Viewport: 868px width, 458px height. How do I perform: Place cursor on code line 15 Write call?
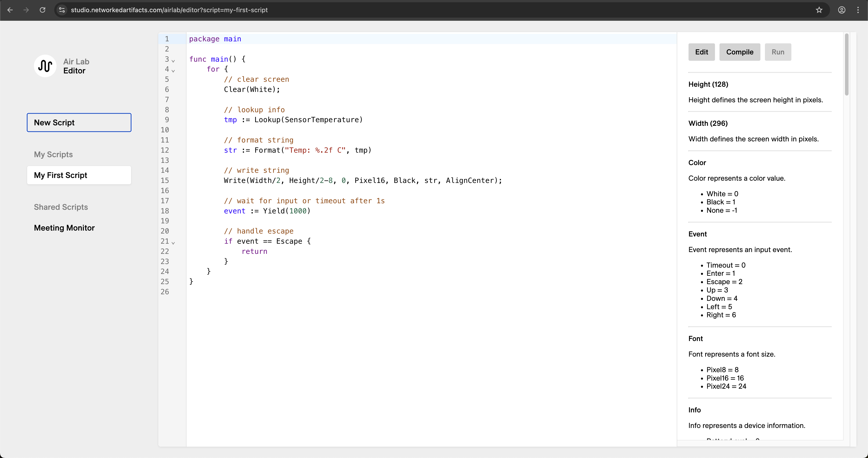click(x=363, y=180)
